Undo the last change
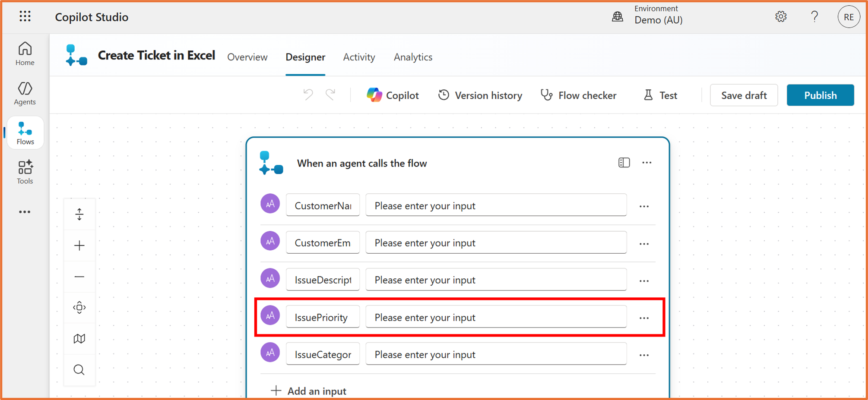 pos(308,94)
